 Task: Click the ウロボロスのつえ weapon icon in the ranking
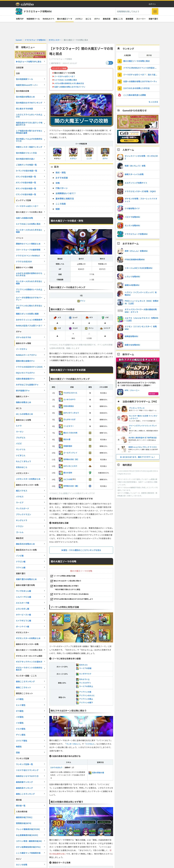pos(61,393)
